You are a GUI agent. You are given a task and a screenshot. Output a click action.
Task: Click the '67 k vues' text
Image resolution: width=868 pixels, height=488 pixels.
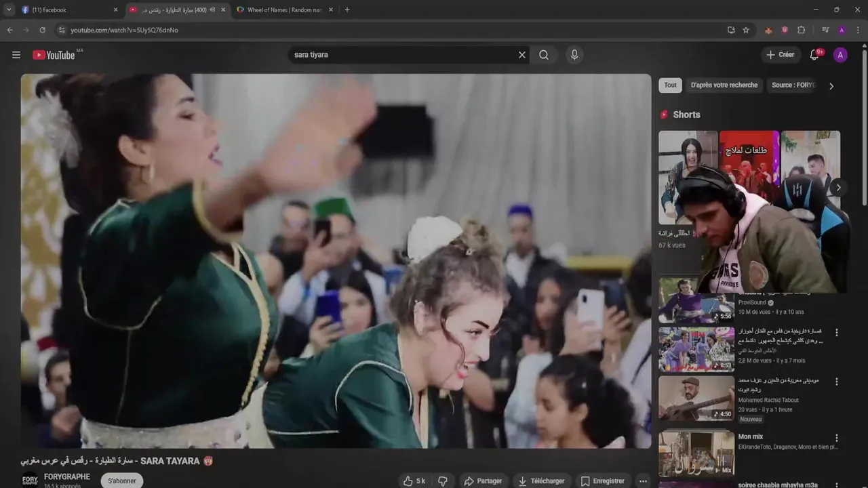pos(672,245)
